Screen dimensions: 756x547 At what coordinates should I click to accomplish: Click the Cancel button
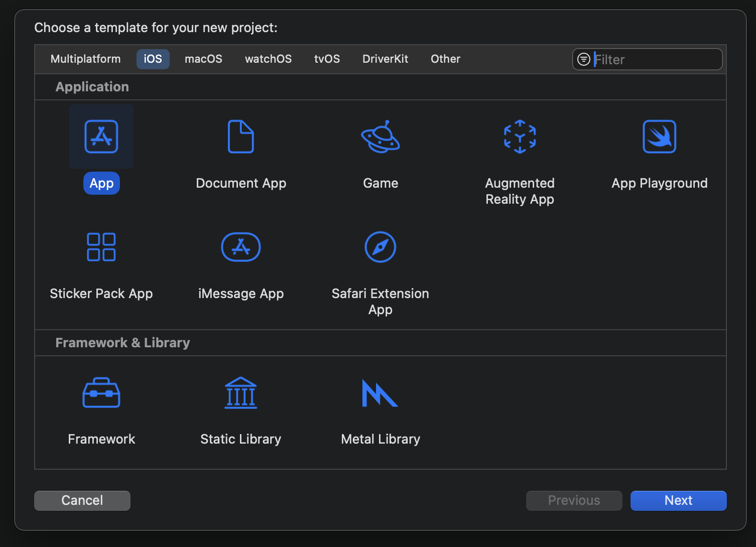pos(82,501)
